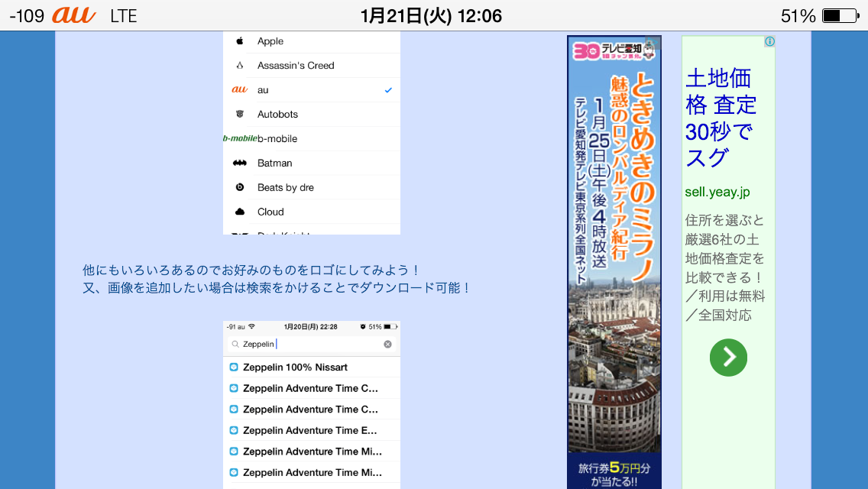Select the Autobots list entry
This screenshot has width=868, height=489.
[312, 114]
